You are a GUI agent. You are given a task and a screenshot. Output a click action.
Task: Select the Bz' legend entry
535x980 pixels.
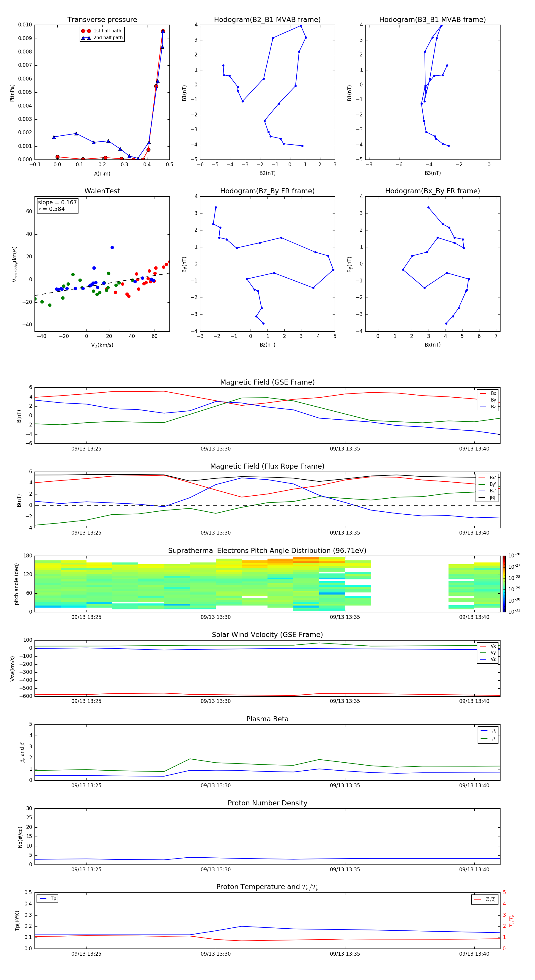(487, 491)
